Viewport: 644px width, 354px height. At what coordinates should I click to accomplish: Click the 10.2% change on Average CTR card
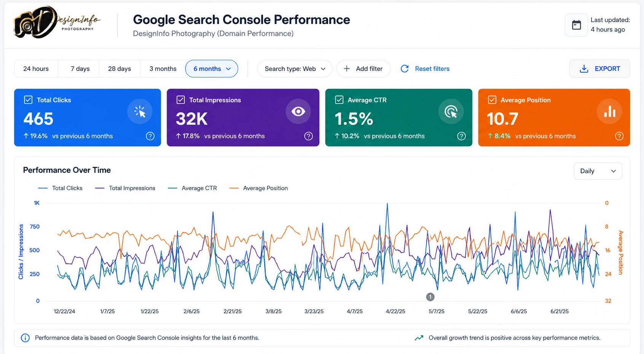pos(347,136)
